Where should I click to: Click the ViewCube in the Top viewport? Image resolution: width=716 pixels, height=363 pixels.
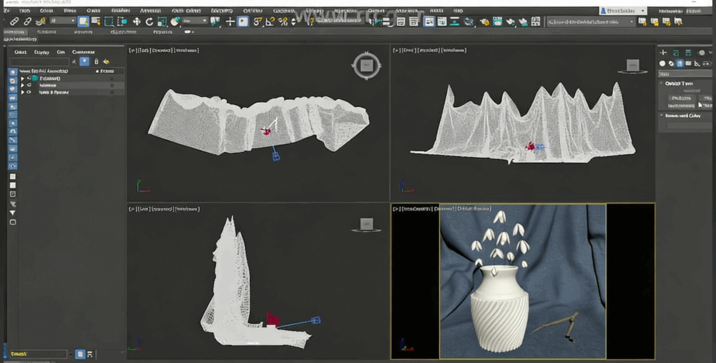(367, 66)
